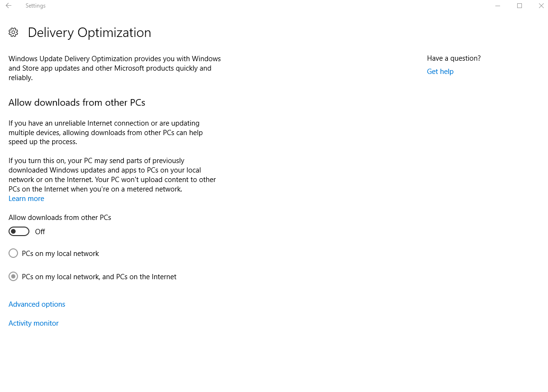
Task: Open Advanced options
Action: [37, 304]
